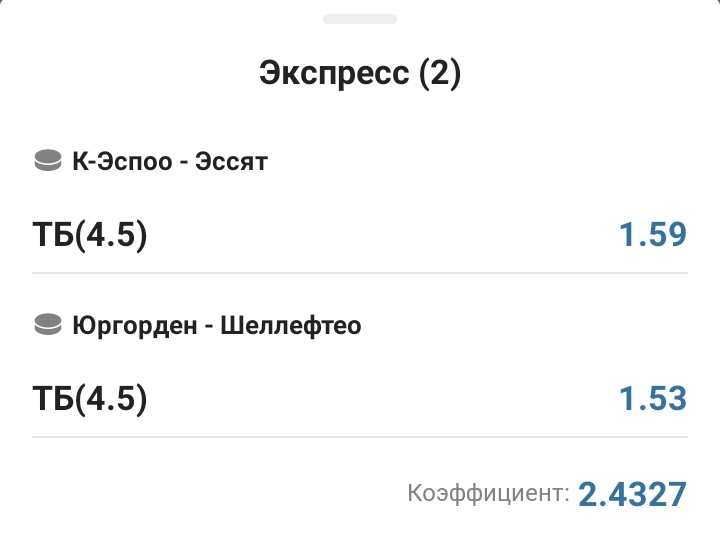Tap the divider line below the 1.59 row
The width and height of the screenshot is (720, 549).
(360, 273)
